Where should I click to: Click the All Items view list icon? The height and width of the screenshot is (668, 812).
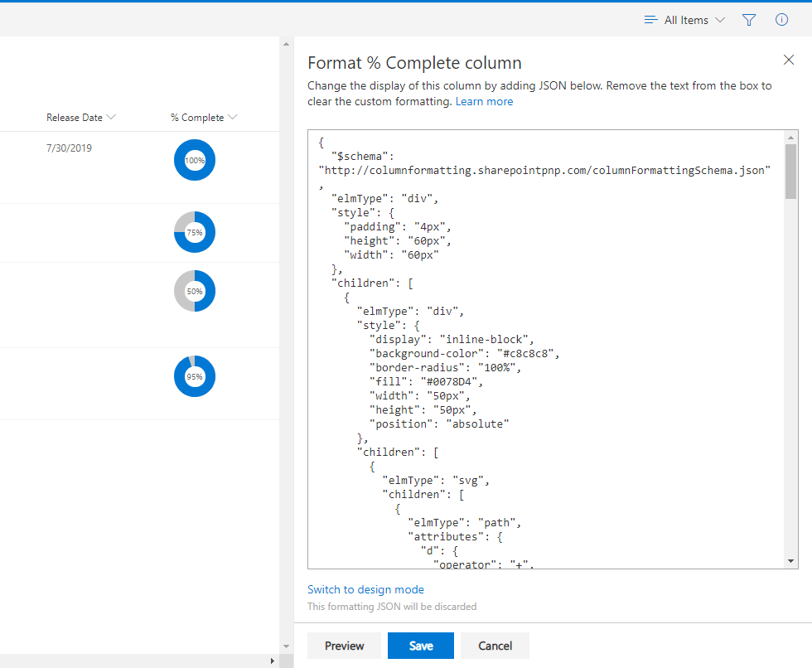tap(651, 20)
